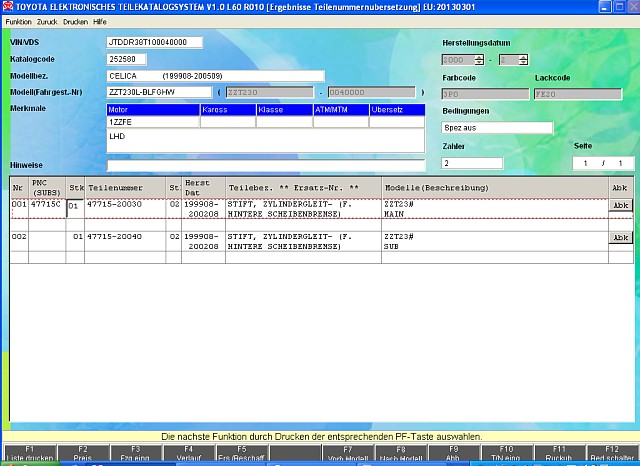Click the ZZT230L-BLFGHW model field
The width and height of the screenshot is (640, 466).
point(159,92)
